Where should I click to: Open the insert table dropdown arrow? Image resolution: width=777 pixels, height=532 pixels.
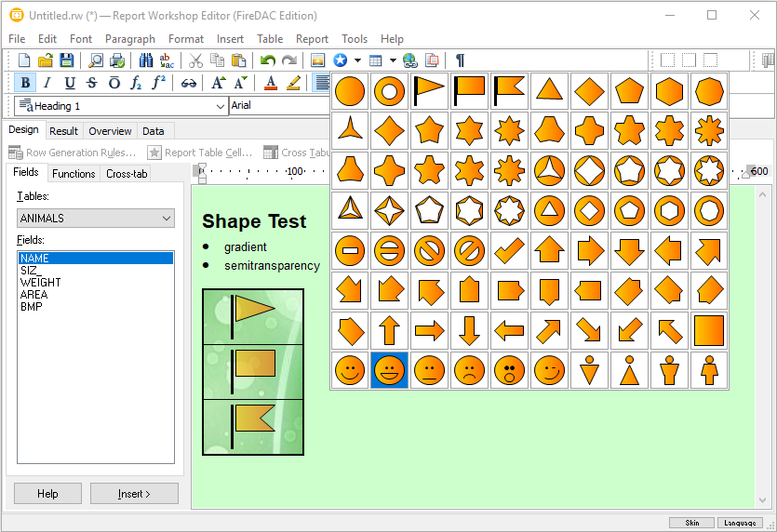tap(393, 60)
